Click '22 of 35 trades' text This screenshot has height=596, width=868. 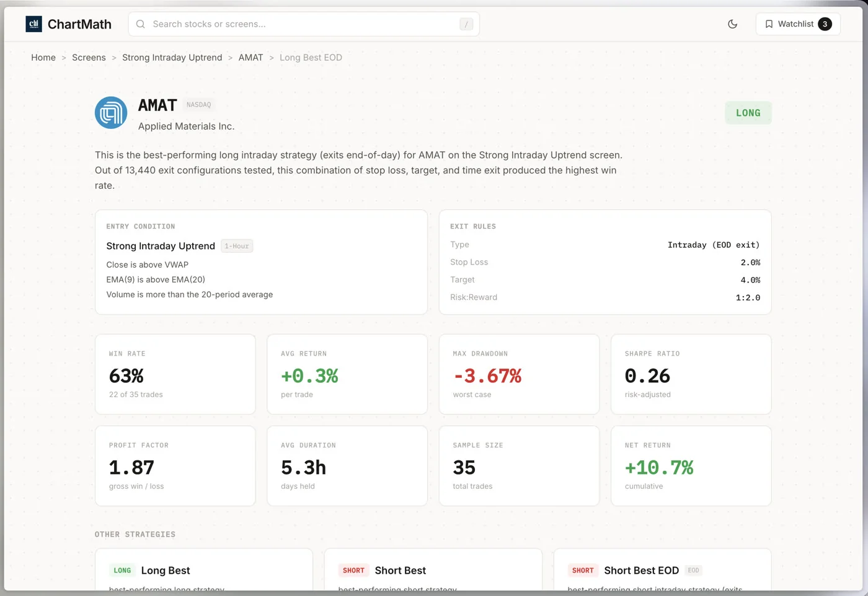pyautogui.click(x=136, y=395)
